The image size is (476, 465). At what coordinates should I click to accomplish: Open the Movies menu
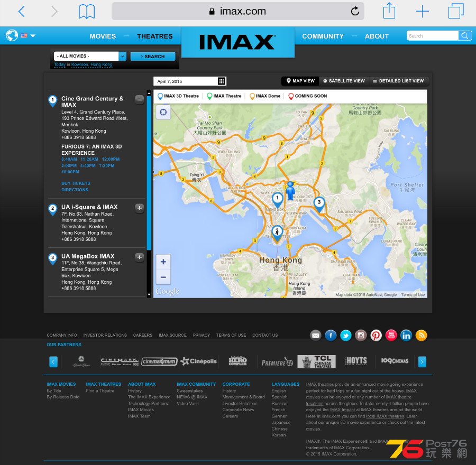click(x=103, y=36)
